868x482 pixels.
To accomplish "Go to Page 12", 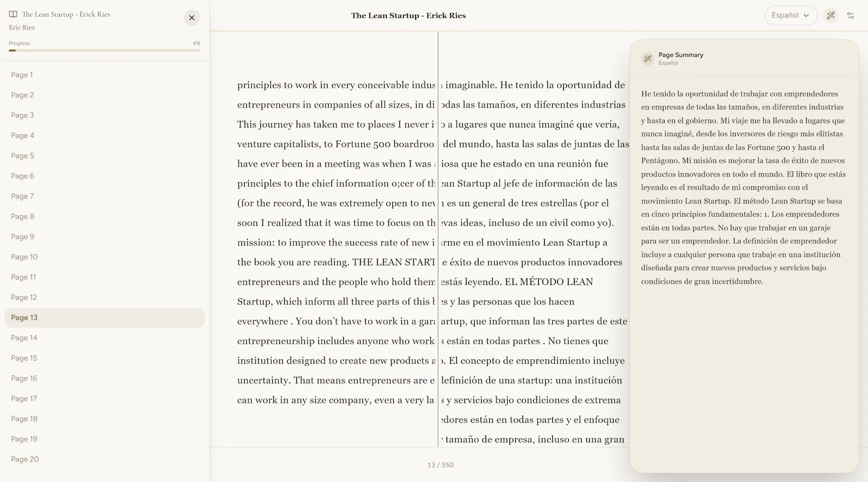I will [x=105, y=297].
